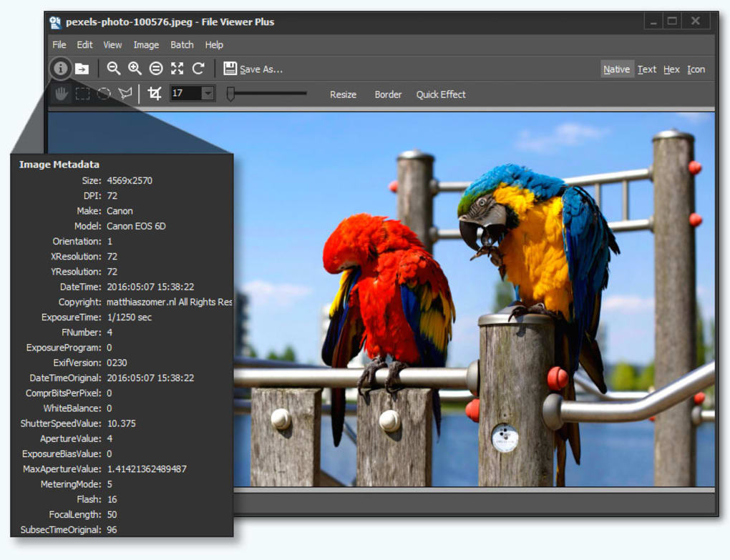Click the image metadata info icon

[61, 69]
